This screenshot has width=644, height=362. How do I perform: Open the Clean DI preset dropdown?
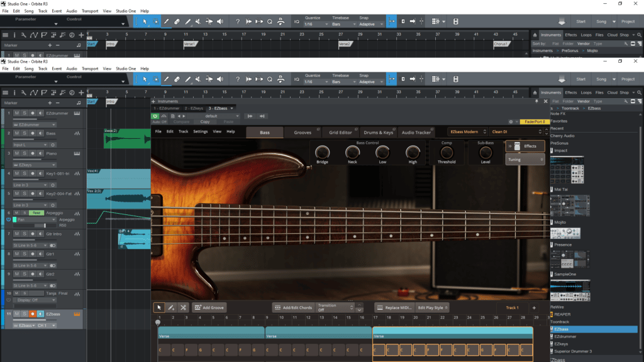click(x=517, y=132)
